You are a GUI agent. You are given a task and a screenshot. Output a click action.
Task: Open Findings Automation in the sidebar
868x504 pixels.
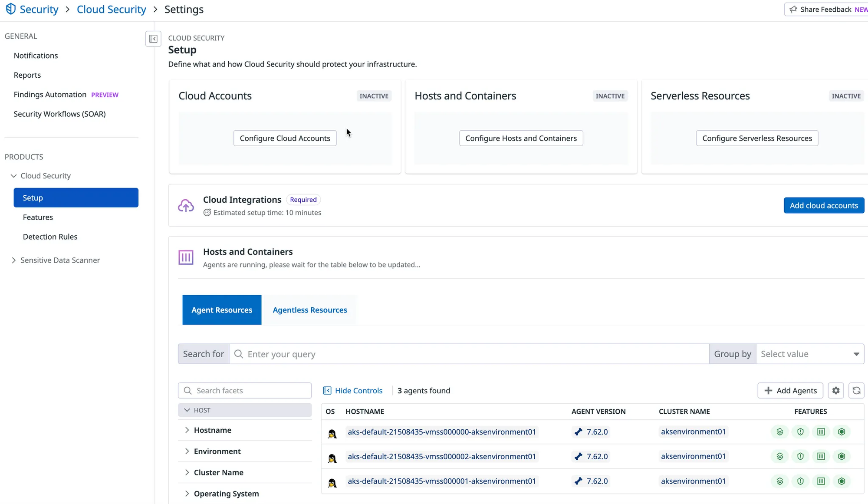tap(50, 95)
